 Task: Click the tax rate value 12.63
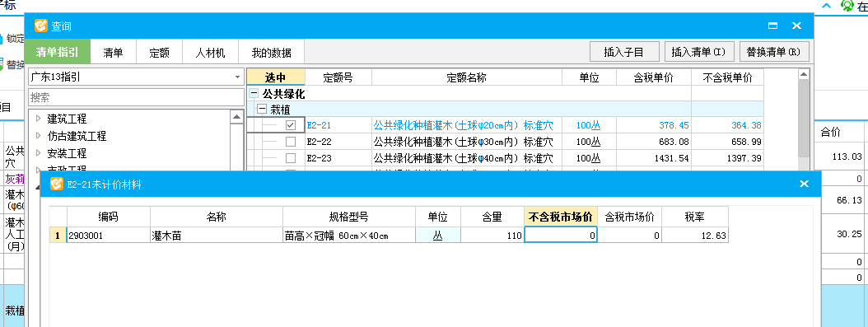(x=714, y=236)
